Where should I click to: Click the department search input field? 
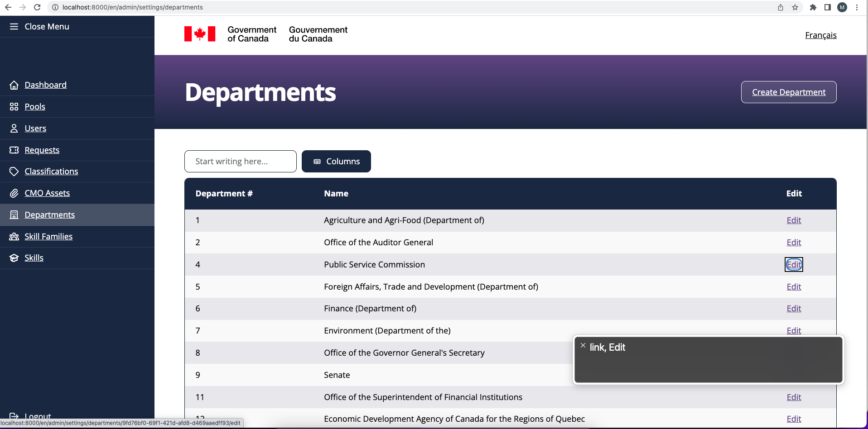pyautogui.click(x=240, y=161)
